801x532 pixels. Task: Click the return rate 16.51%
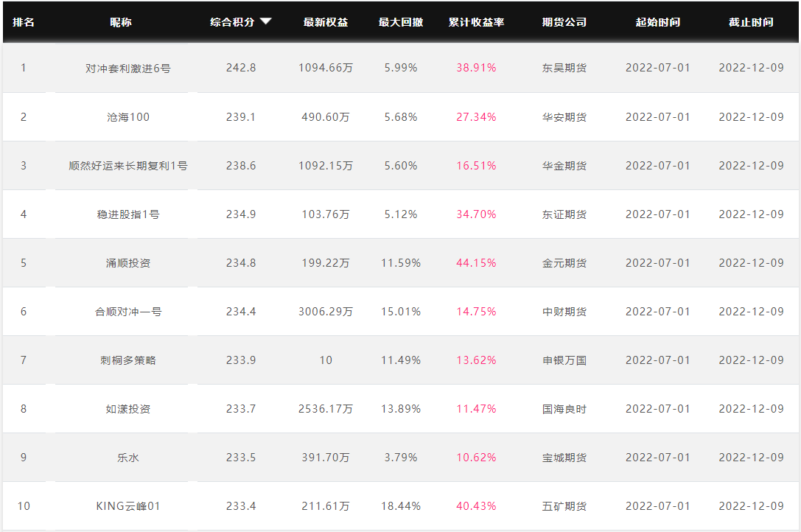476,166
